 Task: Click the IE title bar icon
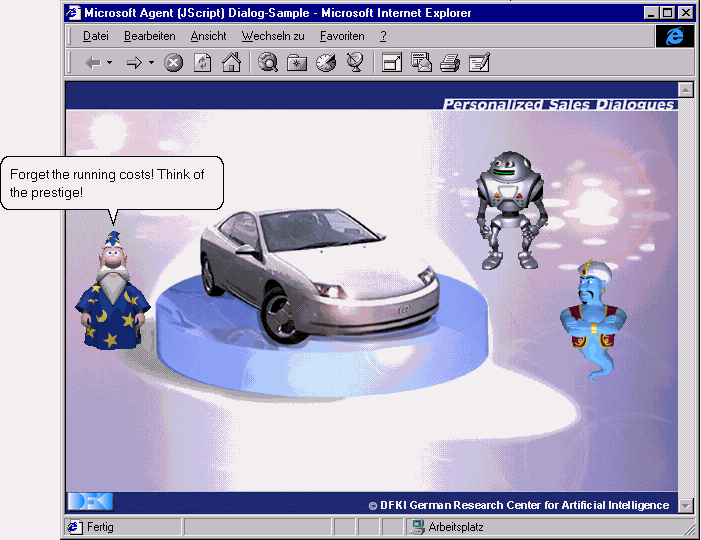tap(73, 13)
